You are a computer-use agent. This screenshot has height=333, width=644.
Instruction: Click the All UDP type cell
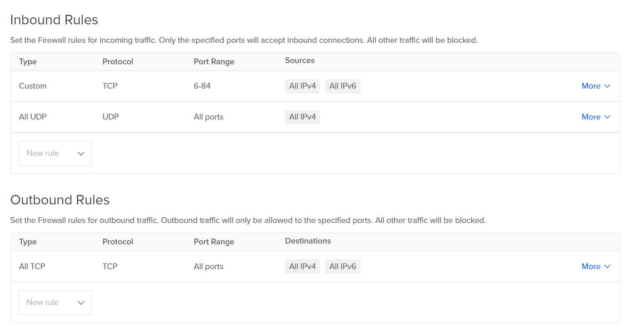click(x=33, y=117)
